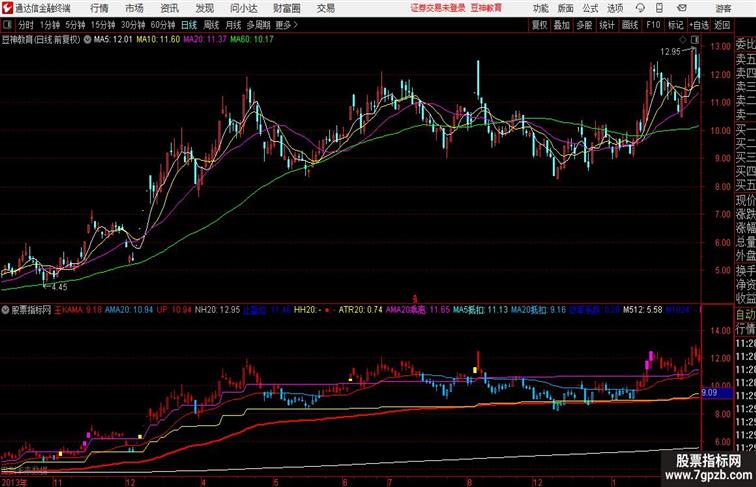Click the NH20: 12.95 indicator value
The image size is (756, 487).
pyautogui.click(x=217, y=310)
